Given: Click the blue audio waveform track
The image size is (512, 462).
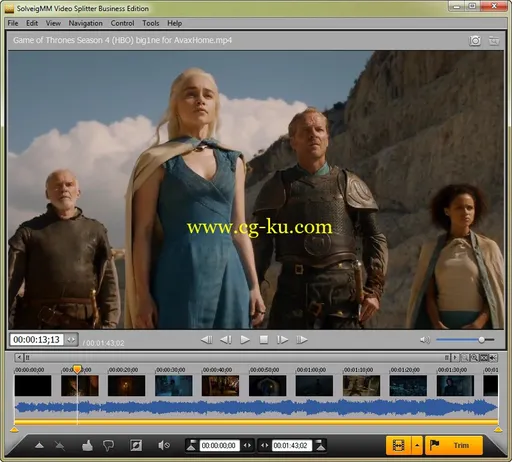Looking at the screenshot, I should (256, 408).
